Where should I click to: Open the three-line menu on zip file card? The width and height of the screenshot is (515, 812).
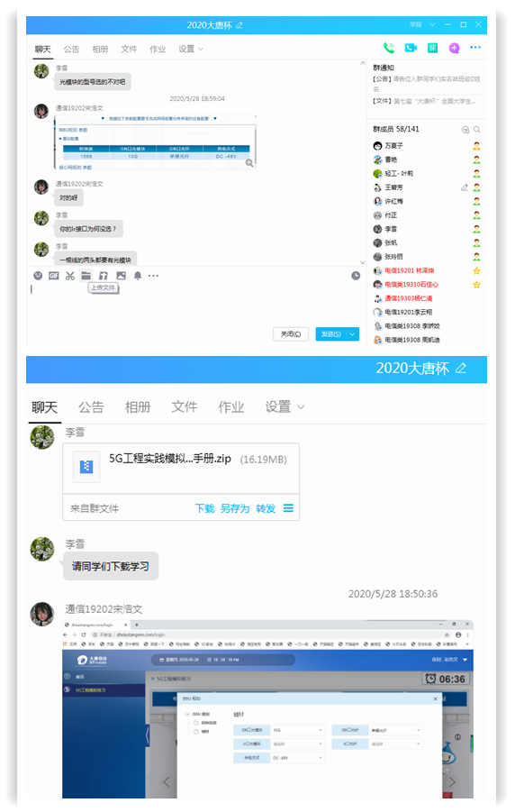288,508
